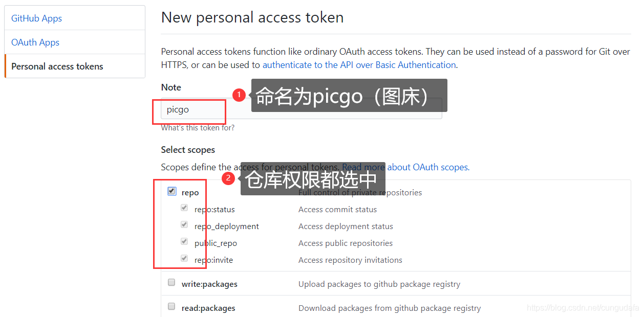
Task: Click the red annotation marker numbered 1
Action: (x=239, y=95)
